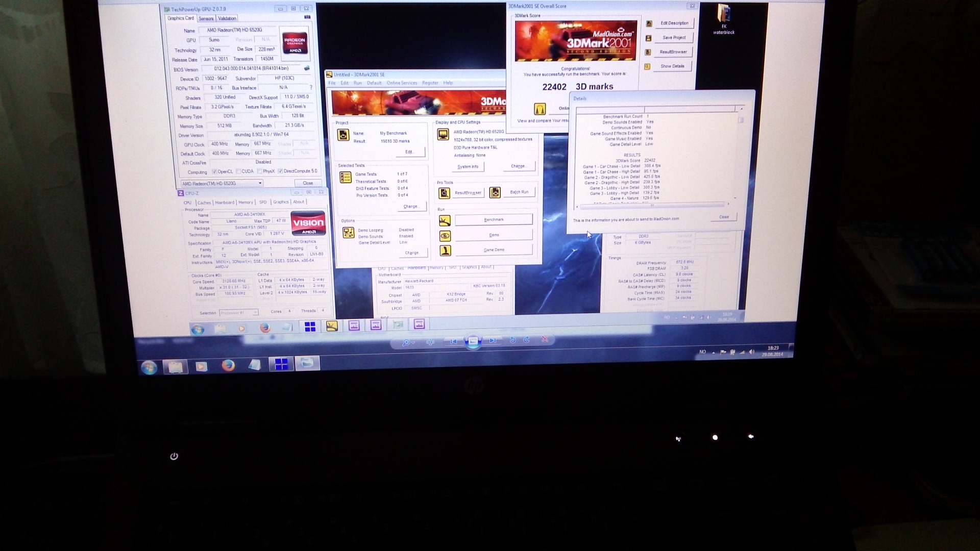Open the Help menu in 3DMark2001

tap(448, 83)
